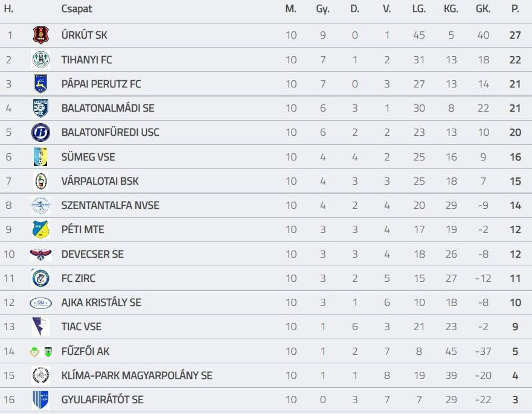Open the Szentantalfa NVSE team page
This screenshot has height=414, width=532.
[x=110, y=205]
